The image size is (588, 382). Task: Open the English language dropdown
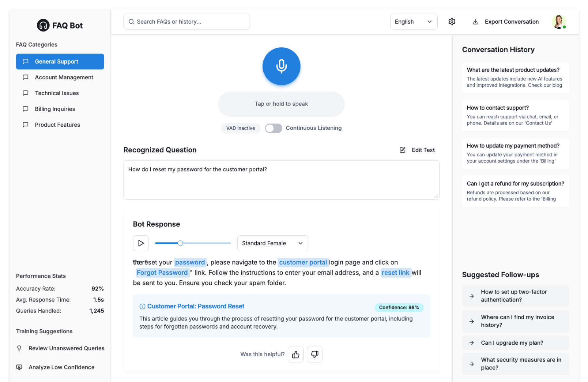(x=413, y=22)
